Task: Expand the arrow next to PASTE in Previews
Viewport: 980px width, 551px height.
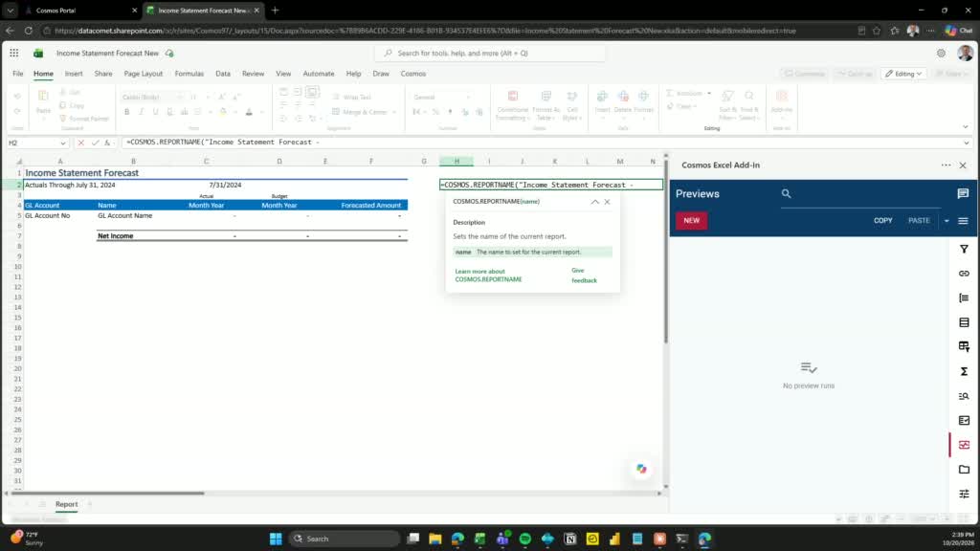Action: pos(947,221)
